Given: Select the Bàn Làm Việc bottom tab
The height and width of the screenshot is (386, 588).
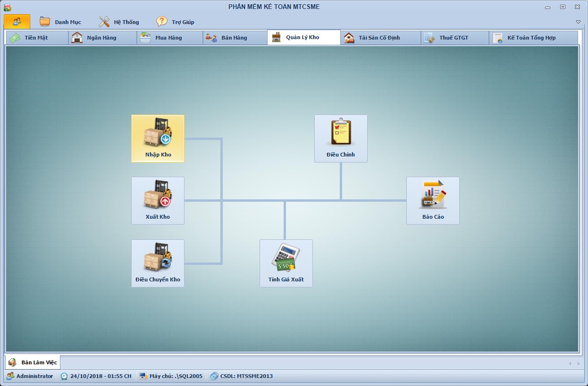Looking at the screenshot, I should pos(33,362).
